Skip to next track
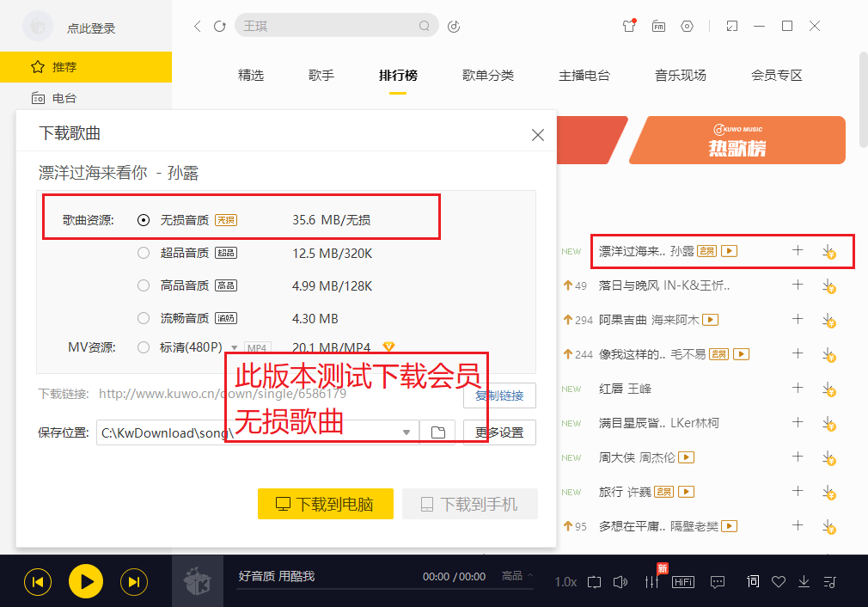Screen dimensions: 868x607 coord(134,582)
